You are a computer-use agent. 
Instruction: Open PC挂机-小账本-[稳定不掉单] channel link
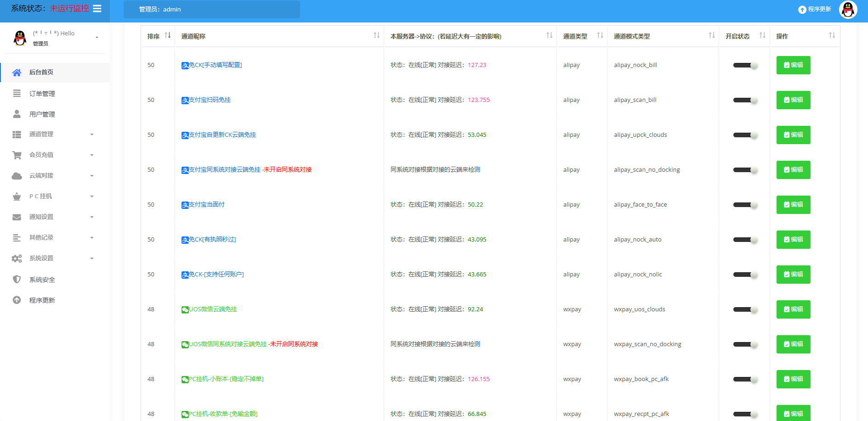point(227,379)
